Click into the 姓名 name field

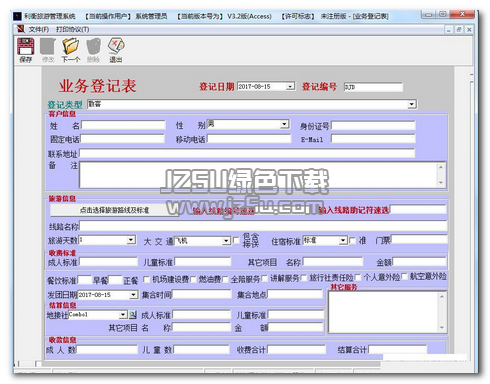pos(124,125)
